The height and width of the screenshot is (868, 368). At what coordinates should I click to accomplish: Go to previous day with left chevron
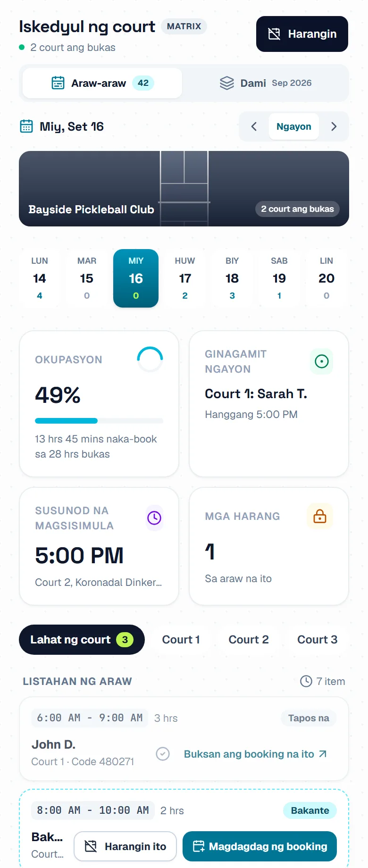point(254,126)
